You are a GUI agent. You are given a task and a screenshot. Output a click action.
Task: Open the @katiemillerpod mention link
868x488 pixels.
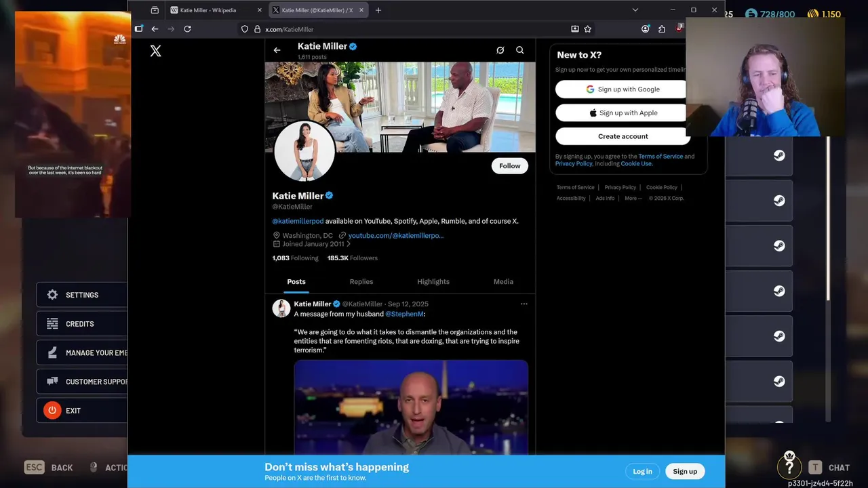(x=298, y=221)
